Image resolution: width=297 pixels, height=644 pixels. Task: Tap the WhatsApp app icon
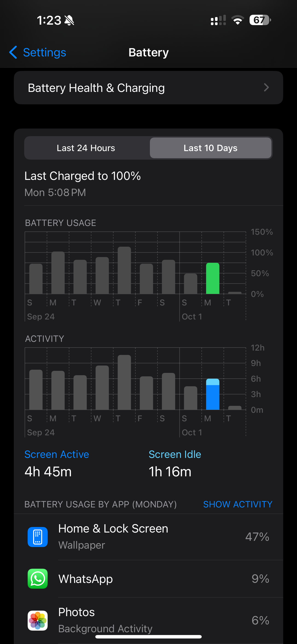[x=38, y=579]
